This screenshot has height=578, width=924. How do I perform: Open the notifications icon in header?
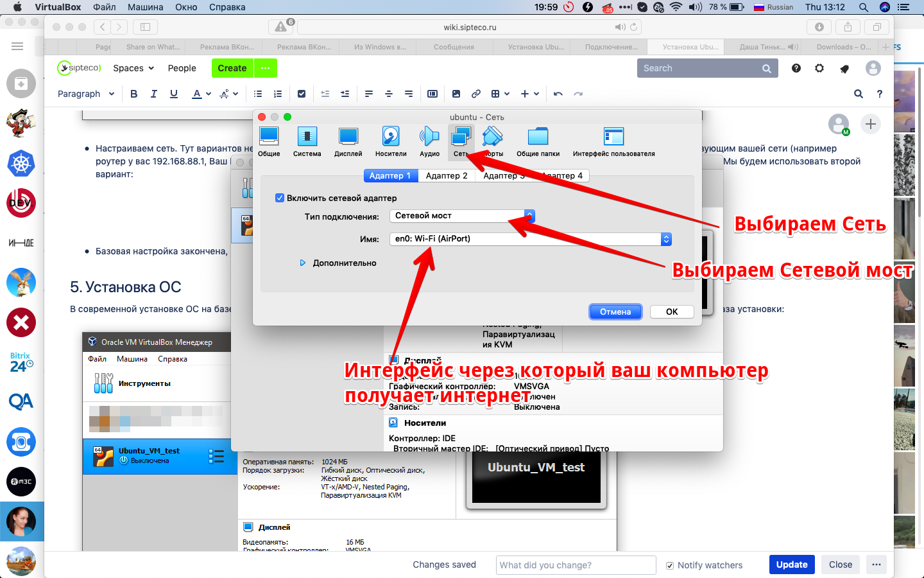844,69
